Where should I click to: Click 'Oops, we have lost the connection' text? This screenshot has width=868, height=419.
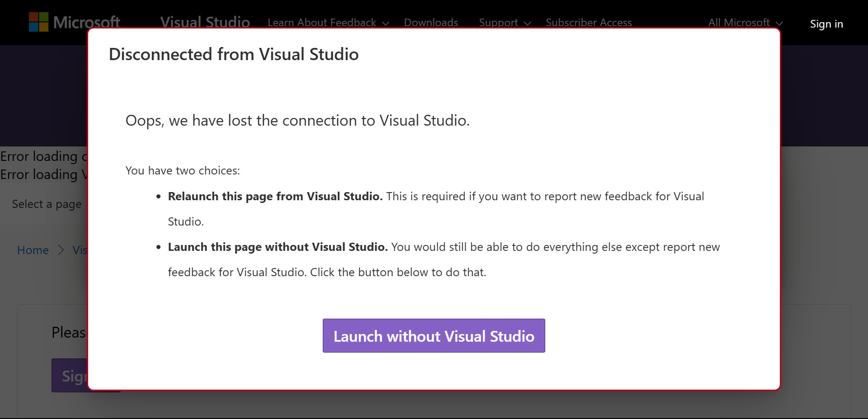297,121
